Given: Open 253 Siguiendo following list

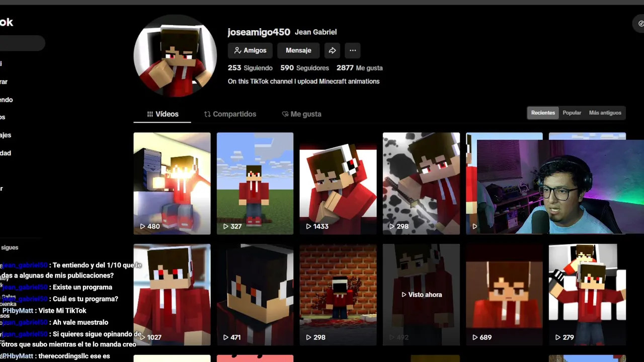Looking at the screenshot, I should pyautogui.click(x=250, y=68).
